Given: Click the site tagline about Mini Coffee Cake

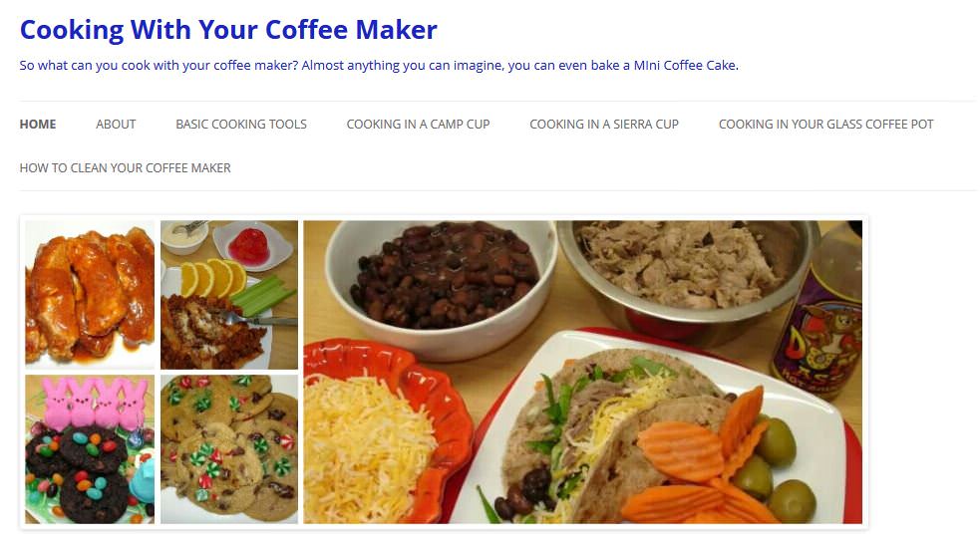Looking at the screenshot, I should pyautogui.click(x=379, y=65).
